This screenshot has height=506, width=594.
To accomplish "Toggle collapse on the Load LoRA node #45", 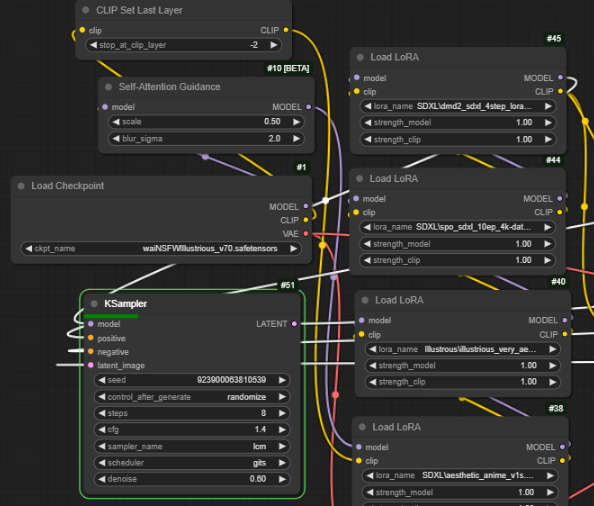I will coord(360,58).
